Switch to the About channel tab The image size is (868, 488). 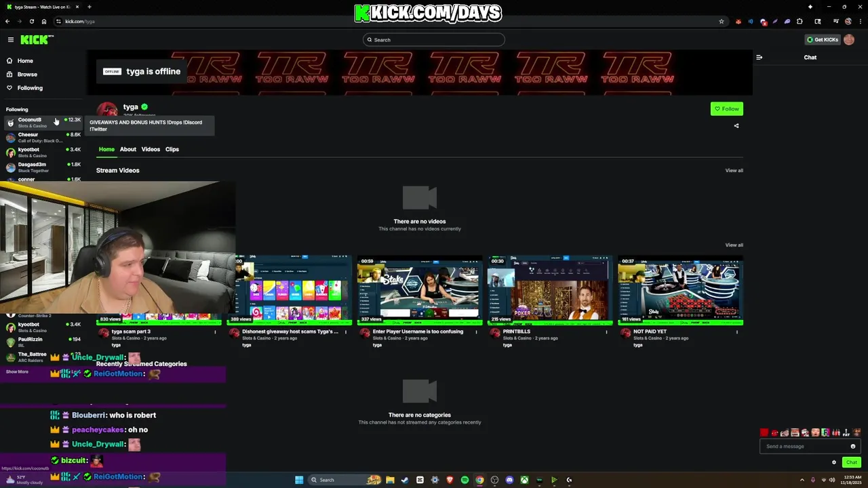pos(128,149)
